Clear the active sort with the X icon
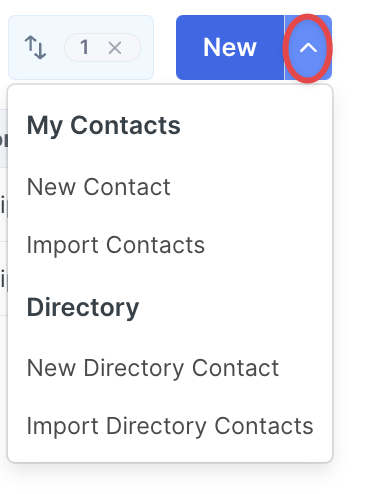369x494 pixels. tap(115, 48)
